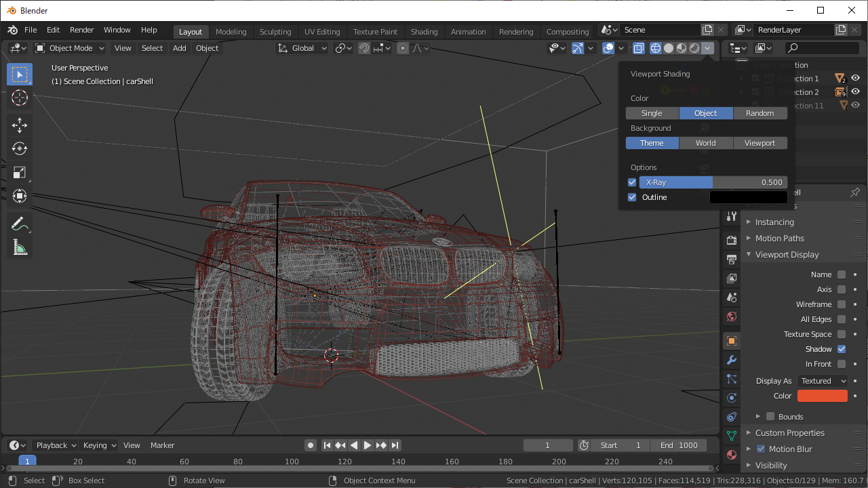Open the Object Mode dropdown

pyautogui.click(x=70, y=48)
